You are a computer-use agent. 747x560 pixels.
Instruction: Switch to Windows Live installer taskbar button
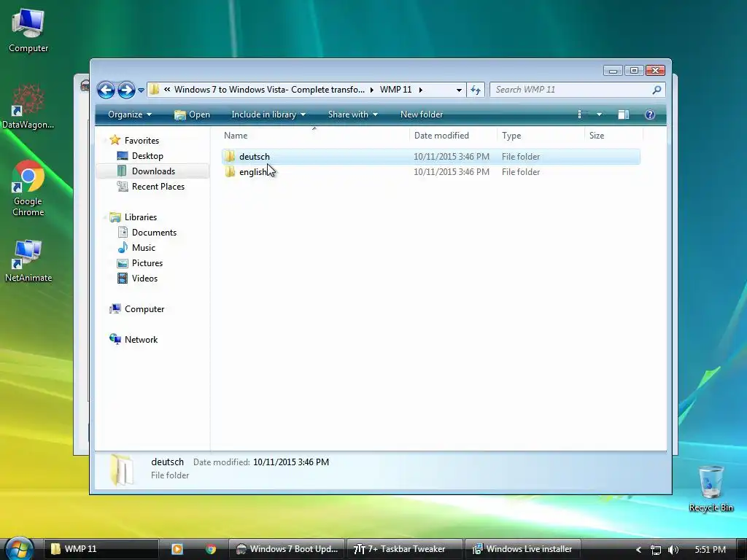[522, 549]
